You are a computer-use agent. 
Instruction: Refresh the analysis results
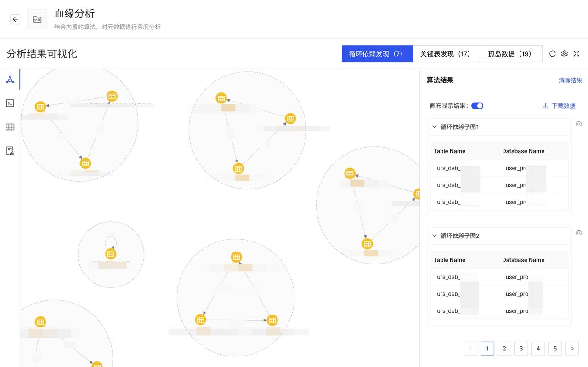coord(553,53)
